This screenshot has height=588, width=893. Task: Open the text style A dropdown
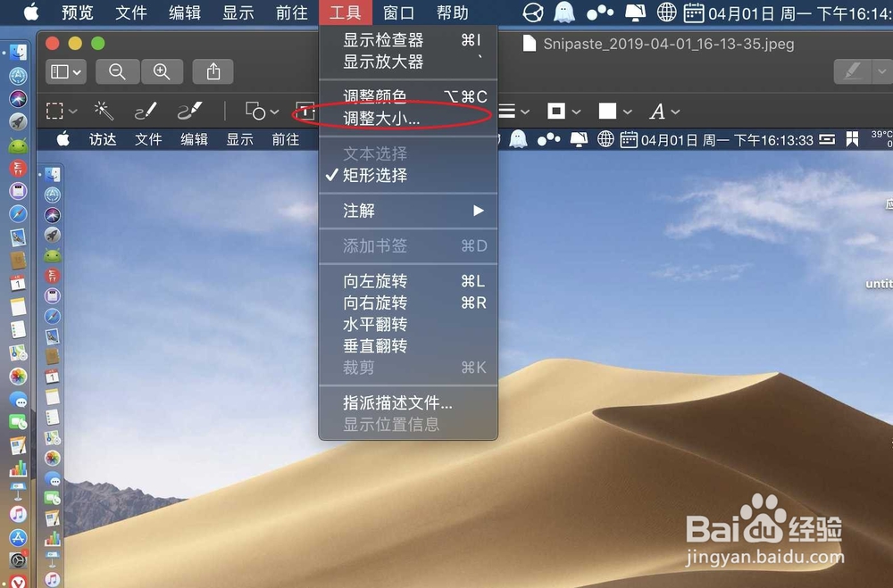tap(675, 111)
